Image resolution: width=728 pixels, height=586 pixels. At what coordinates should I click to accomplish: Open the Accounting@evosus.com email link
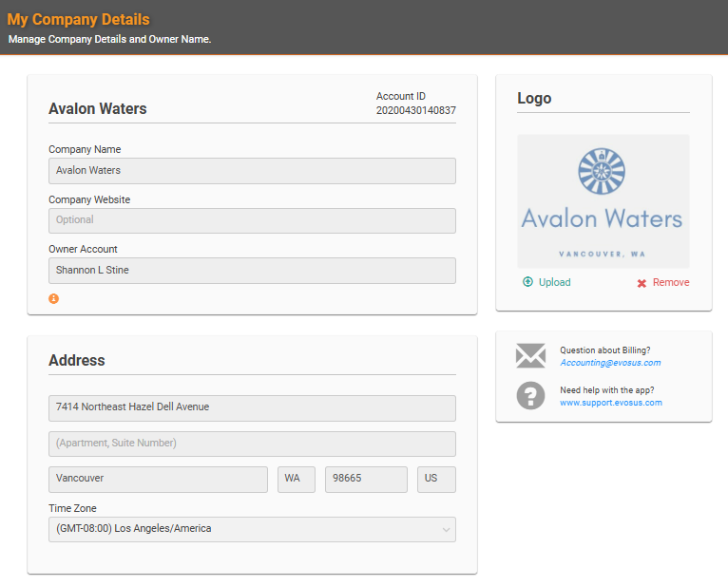click(x=609, y=363)
